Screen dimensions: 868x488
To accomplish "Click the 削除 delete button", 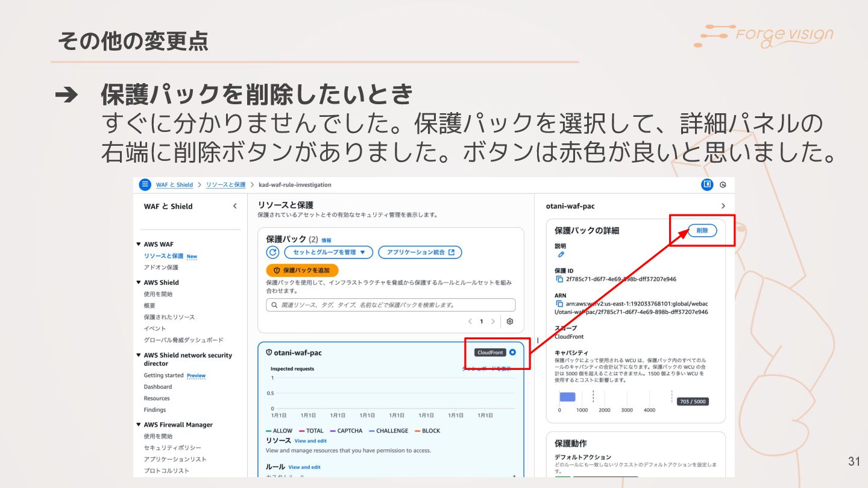I will [x=702, y=230].
